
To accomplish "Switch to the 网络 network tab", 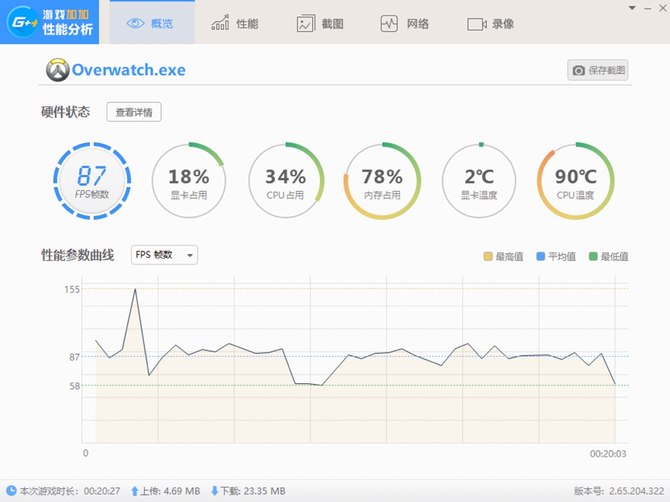I will (x=405, y=23).
